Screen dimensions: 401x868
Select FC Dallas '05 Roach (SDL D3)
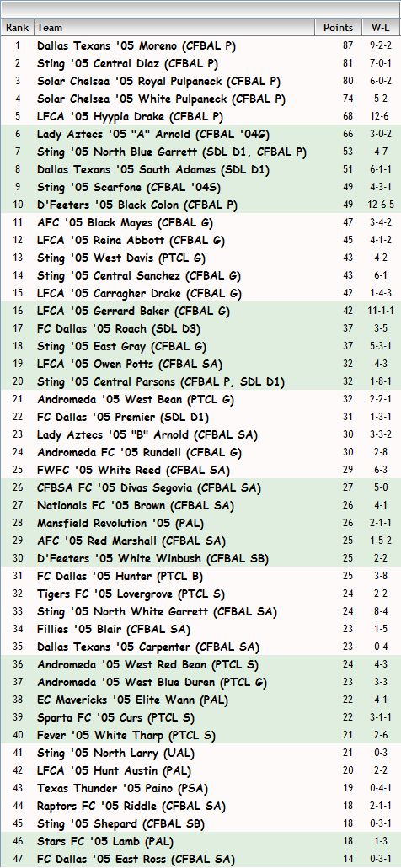(119, 329)
